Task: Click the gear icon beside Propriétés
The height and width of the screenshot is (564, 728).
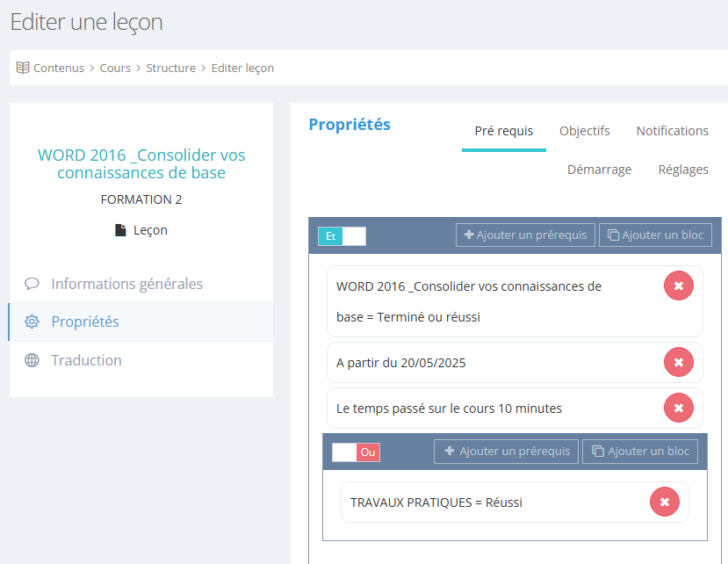Action: click(32, 322)
